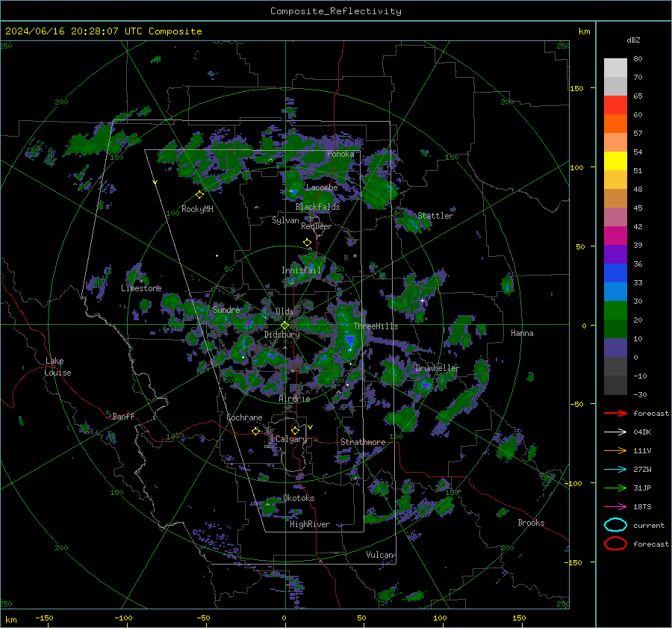Click the orange 111V arrow icon

615,450
